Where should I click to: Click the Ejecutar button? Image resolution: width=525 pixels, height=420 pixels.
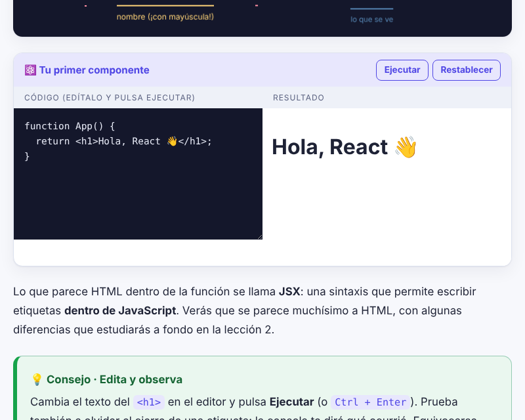pos(402,70)
